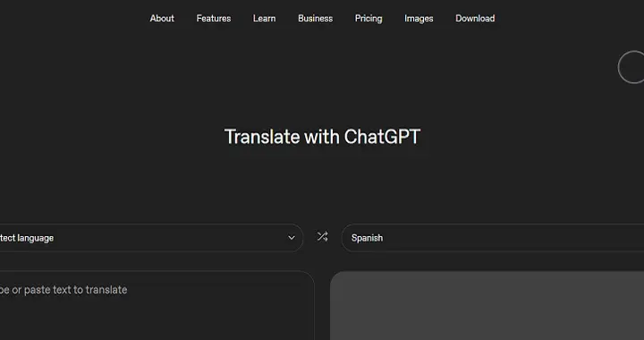Expand the Detect language dropdown chevron
This screenshot has height=340, width=644.
[292, 238]
